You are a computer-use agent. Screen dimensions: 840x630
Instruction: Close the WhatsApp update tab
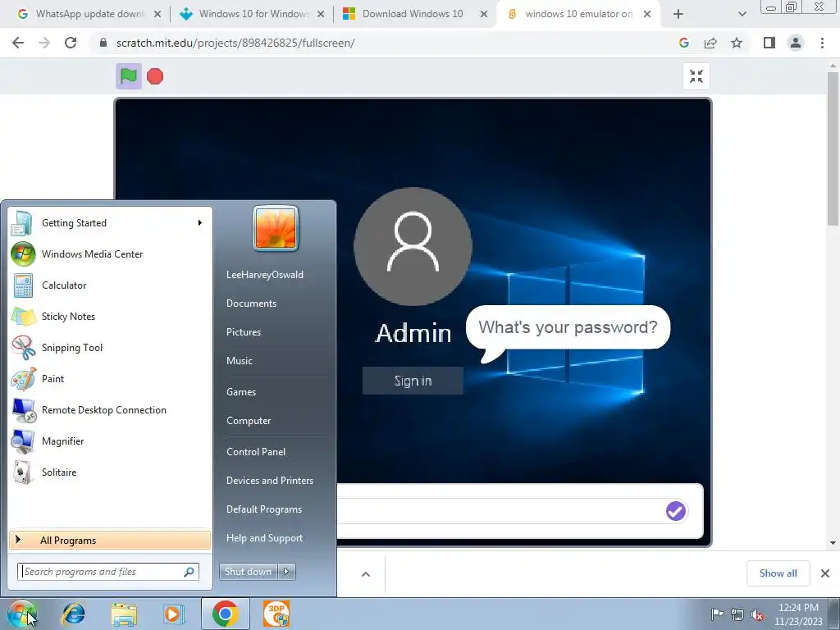[157, 14]
